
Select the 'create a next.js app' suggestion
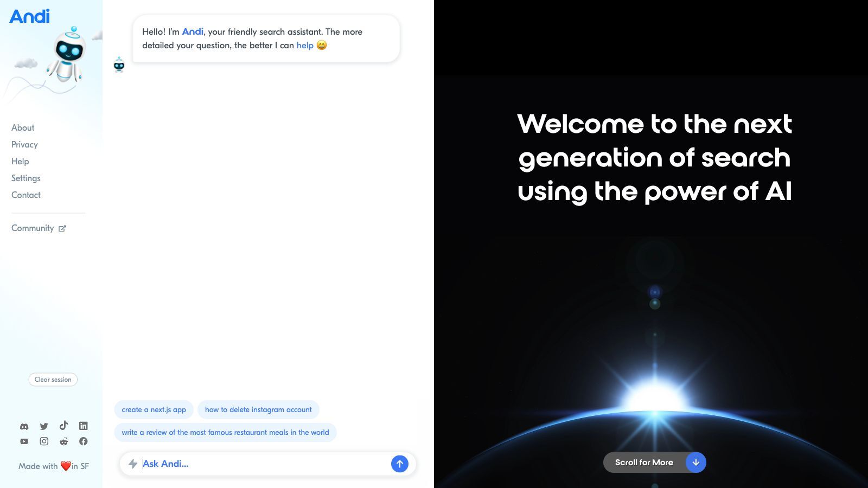point(154,410)
